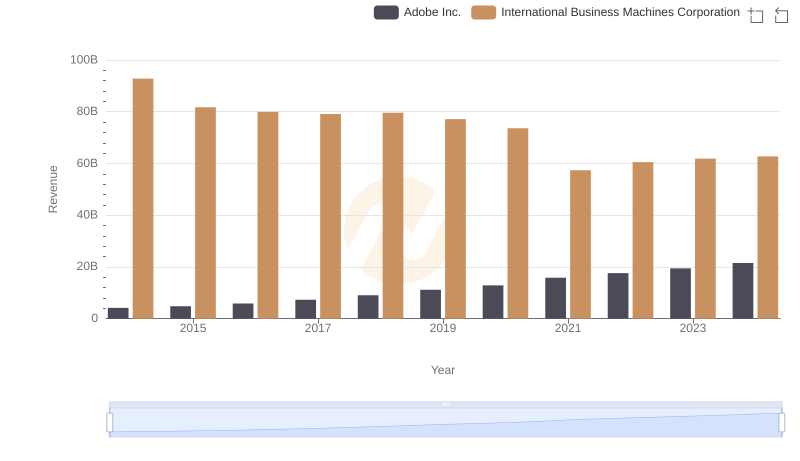Click the zoom area selection icon
This screenshot has width=800, height=461.
(756, 15)
